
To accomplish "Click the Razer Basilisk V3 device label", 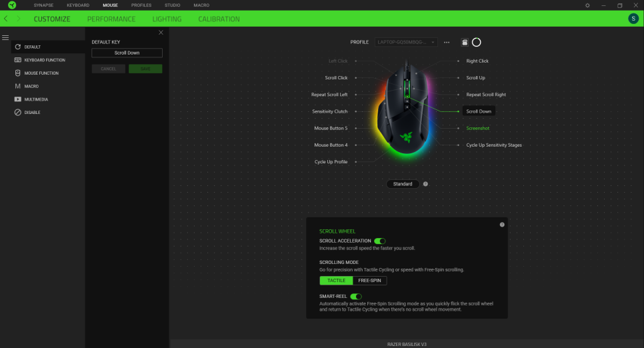I will point(407,344).
